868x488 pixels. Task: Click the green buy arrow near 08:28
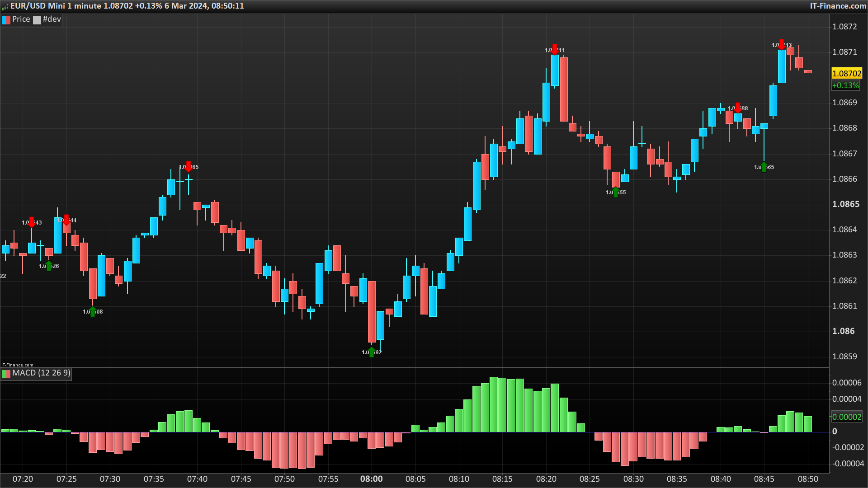point(616,192)
